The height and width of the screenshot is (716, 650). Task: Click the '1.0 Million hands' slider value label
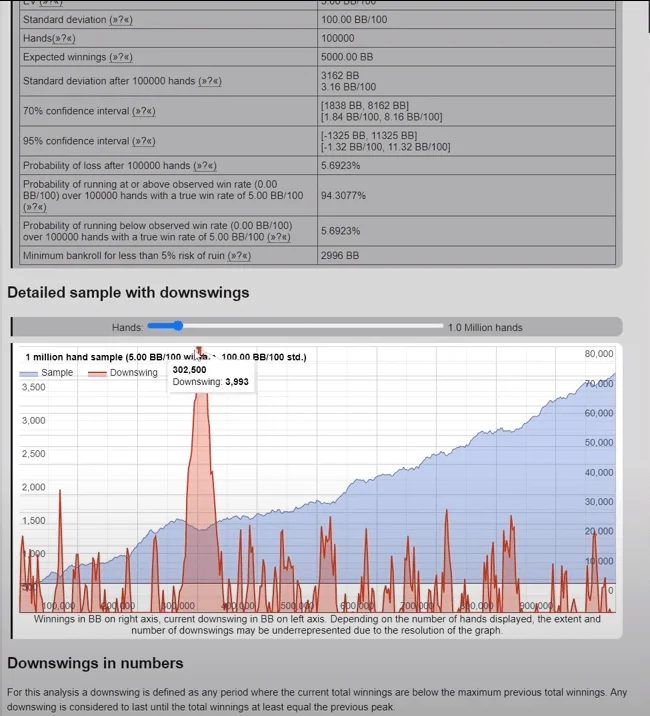pyautogui.click(x=485, y=327)
